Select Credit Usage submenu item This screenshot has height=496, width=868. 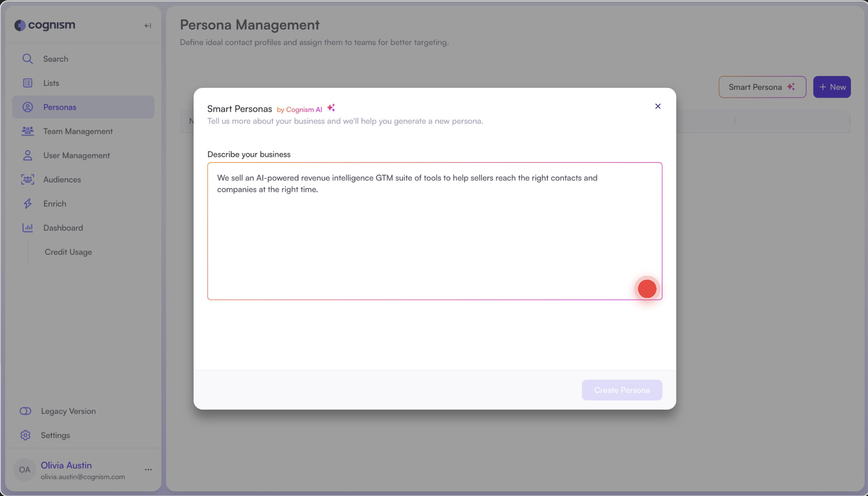[x=68, y=252]
